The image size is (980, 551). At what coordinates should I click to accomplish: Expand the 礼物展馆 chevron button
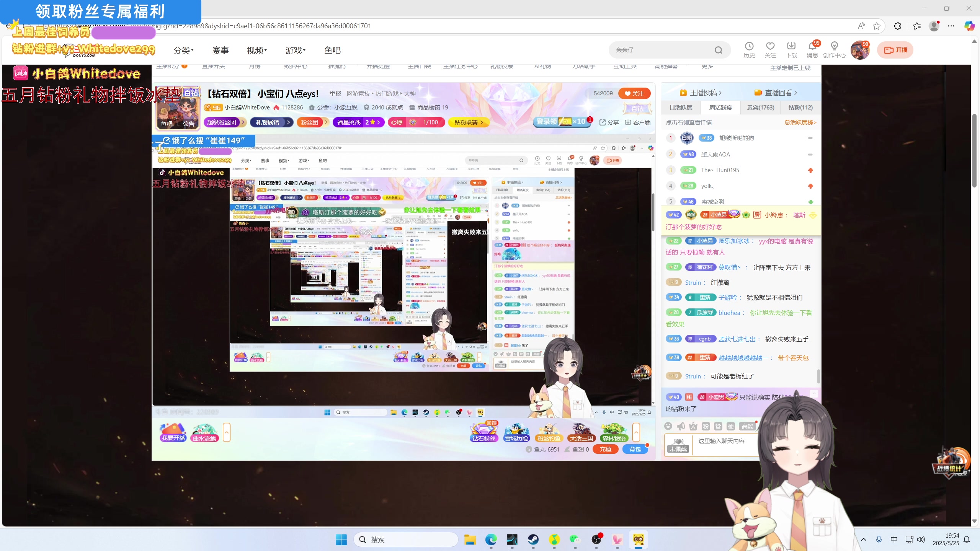[x=288, y=122]
